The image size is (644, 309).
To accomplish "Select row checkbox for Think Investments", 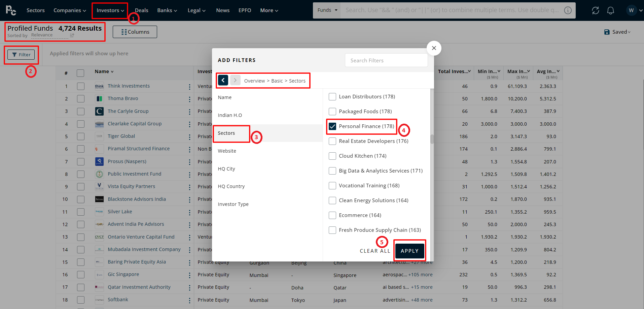I will point(81,86).
